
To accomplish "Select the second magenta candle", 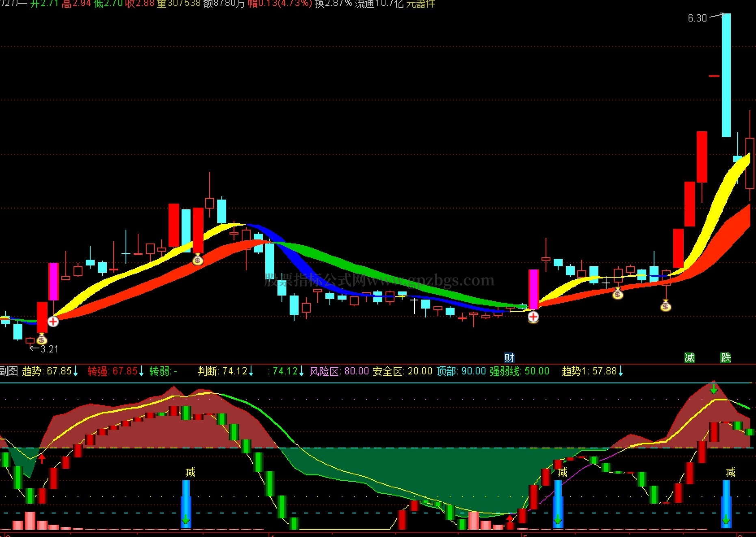I will pyautogui.click(x=533, y=289).
